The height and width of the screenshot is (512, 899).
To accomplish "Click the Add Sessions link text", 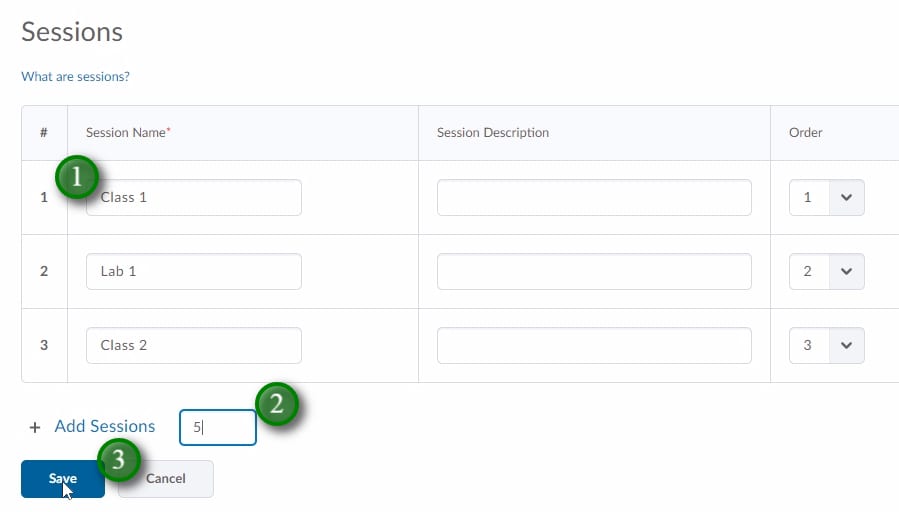I will point(105,427).
